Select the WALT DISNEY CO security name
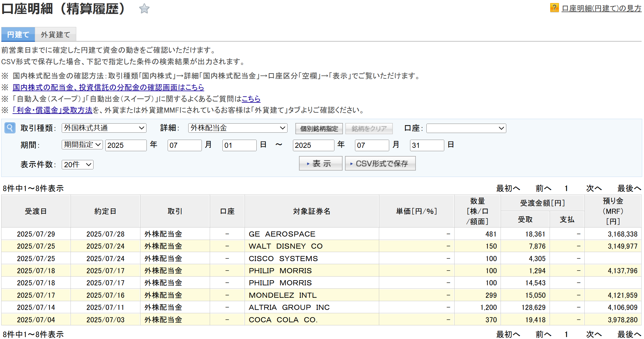 pyautogui.click(x=286, y=246)
